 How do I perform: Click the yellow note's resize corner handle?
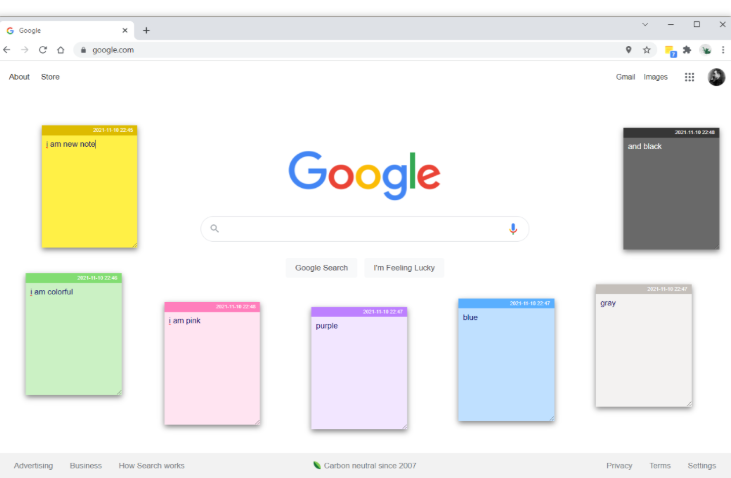tap(134, 245)
